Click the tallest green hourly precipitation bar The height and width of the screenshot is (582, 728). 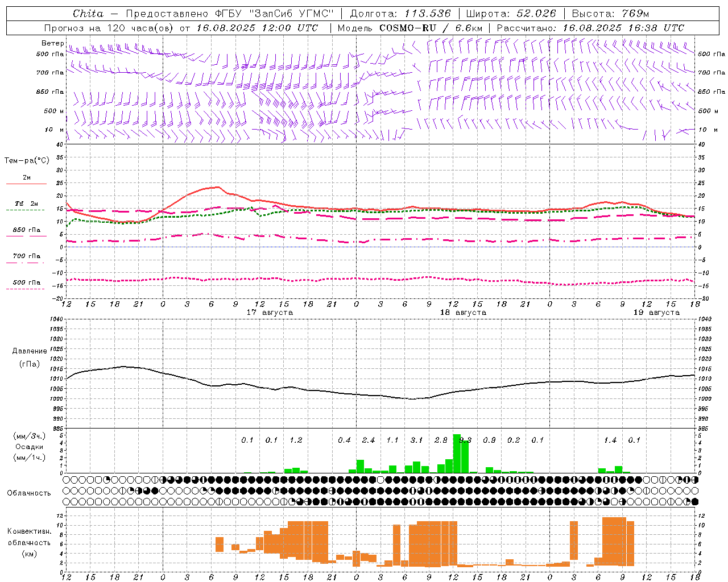click(457, 454)
